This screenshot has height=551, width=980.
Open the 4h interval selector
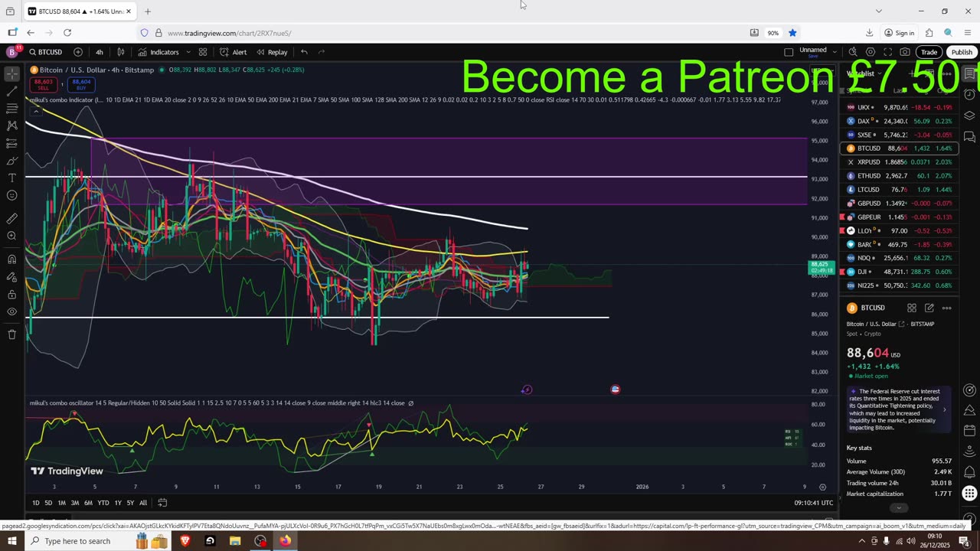(99, 52)
